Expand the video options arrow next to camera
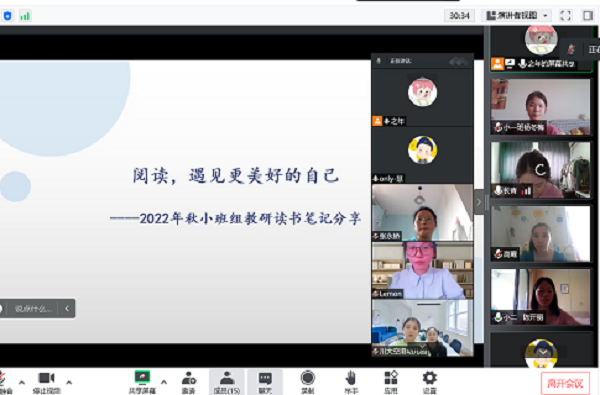This screenshot has height=395, width=600. coord(69,382)
